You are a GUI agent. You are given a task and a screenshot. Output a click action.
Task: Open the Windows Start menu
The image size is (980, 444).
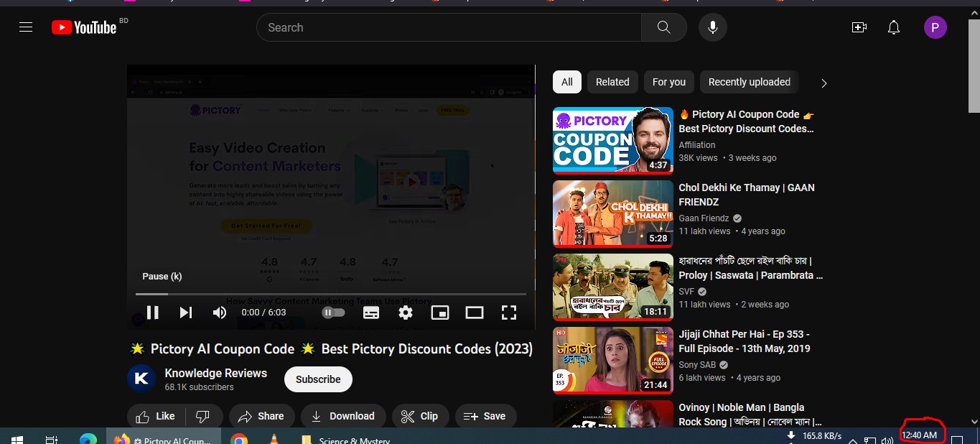(17, 440)
